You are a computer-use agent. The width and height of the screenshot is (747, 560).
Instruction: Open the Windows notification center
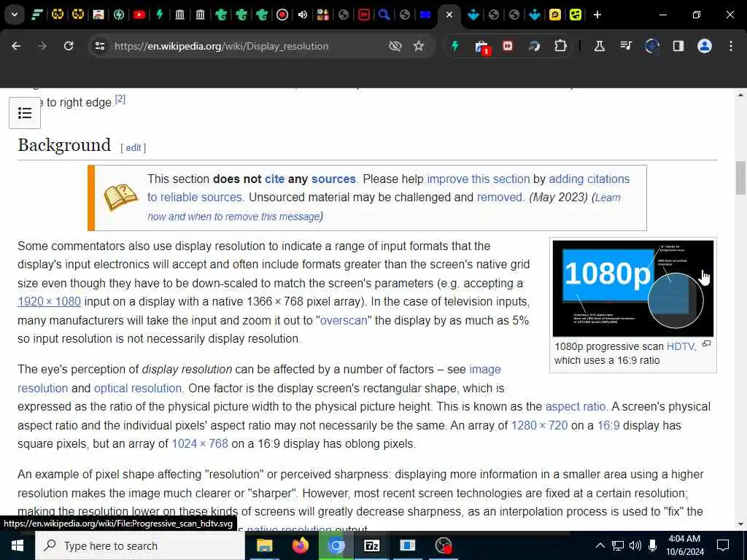pos(723,545)
